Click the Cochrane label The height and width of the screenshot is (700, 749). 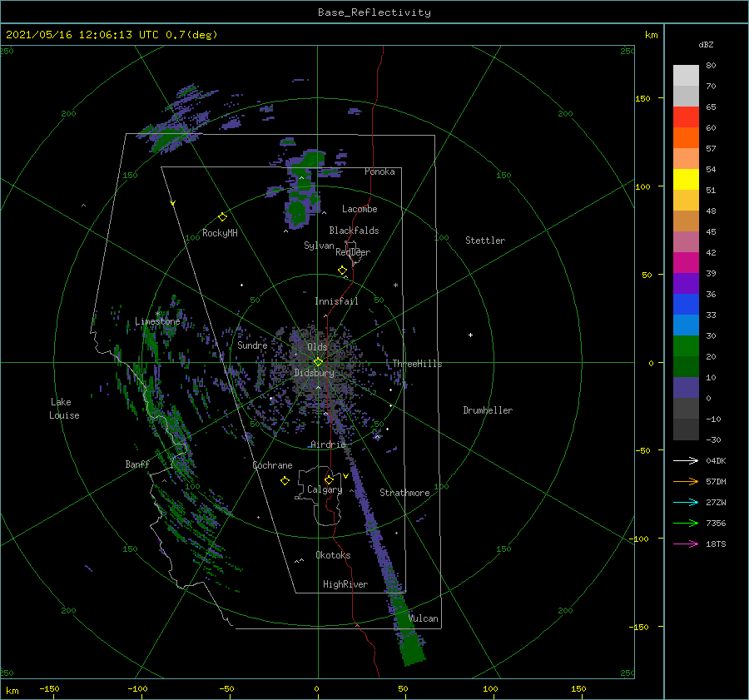pos(272,465)
